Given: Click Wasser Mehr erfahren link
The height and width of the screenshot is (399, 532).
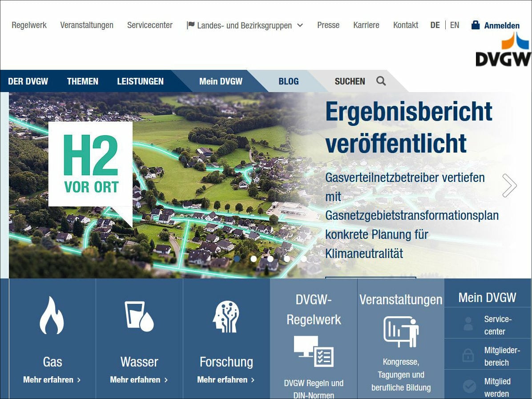Looking at the screenshot, I should tap(139, 380).
